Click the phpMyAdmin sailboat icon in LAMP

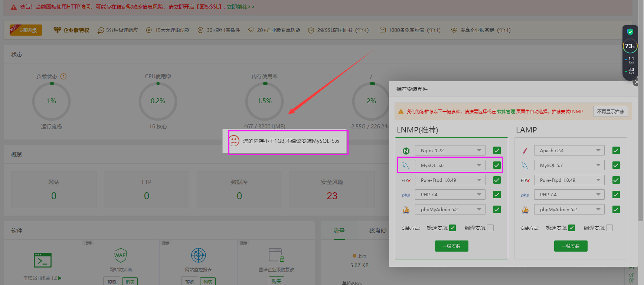point(525,210)
